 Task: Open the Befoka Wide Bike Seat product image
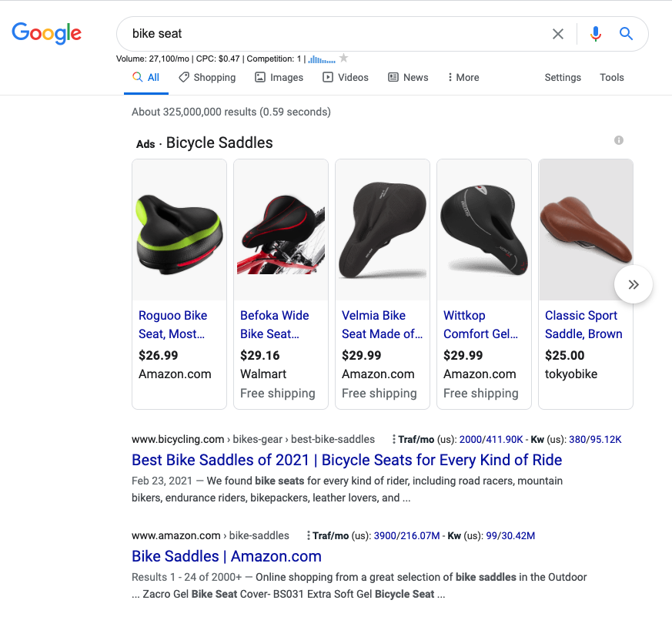281,230
